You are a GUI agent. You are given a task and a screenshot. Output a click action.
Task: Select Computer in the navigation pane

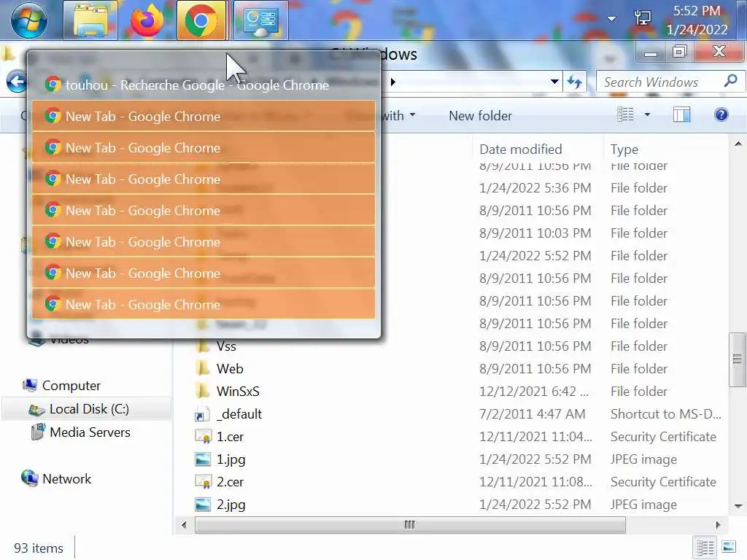(71, 386)
